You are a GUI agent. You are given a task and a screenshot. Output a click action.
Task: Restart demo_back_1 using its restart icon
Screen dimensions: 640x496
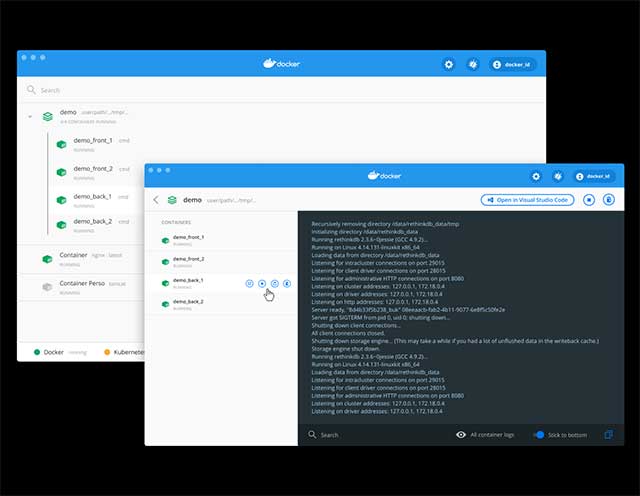coord(275,283)
